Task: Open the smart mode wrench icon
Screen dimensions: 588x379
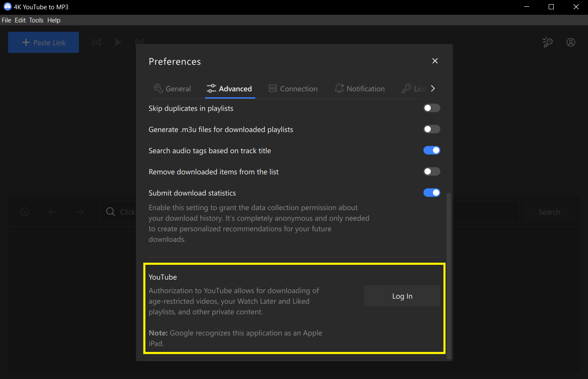Action: [x=547, y=42]
